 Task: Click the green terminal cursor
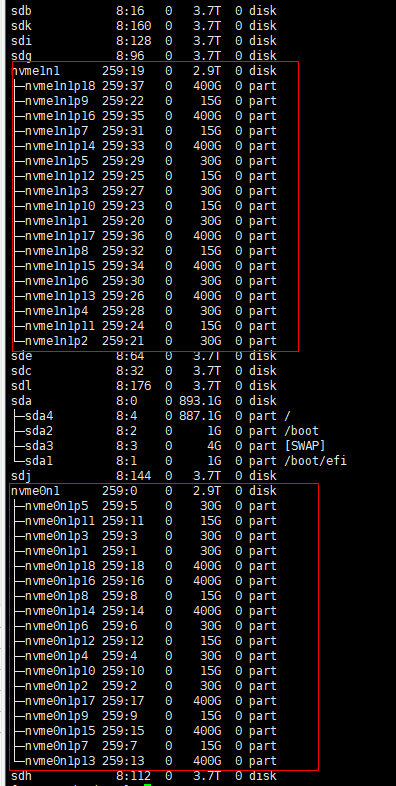(147, 784)
